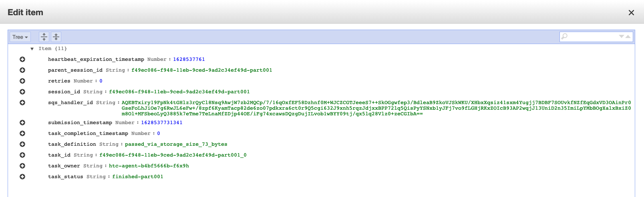
Task: Close the Edit item dialog
Action: 631,13
